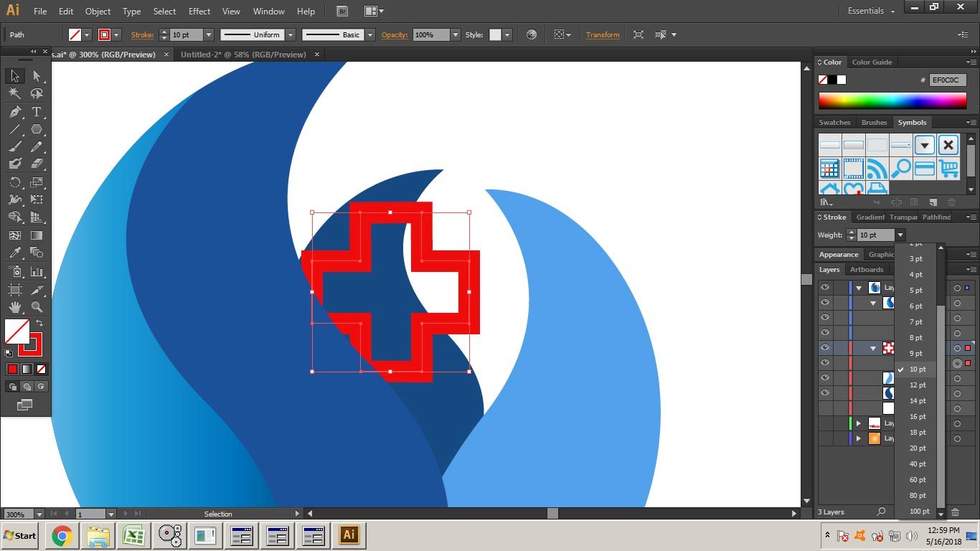Open the Effect menu
Image resolution: width=980 pixels, height=551 pixels.
point(199,11)
